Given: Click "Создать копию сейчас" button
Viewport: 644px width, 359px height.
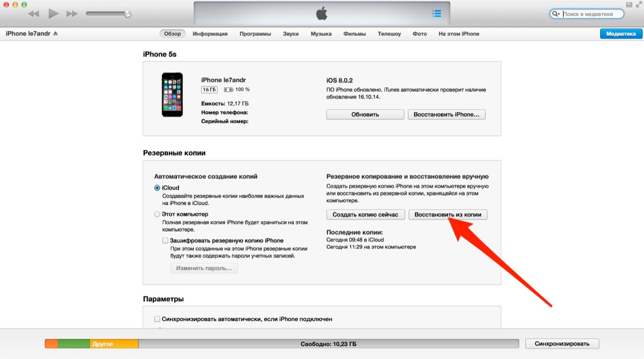Looking at the screenshot, I should pyautogui.click(x=365, y=215).
